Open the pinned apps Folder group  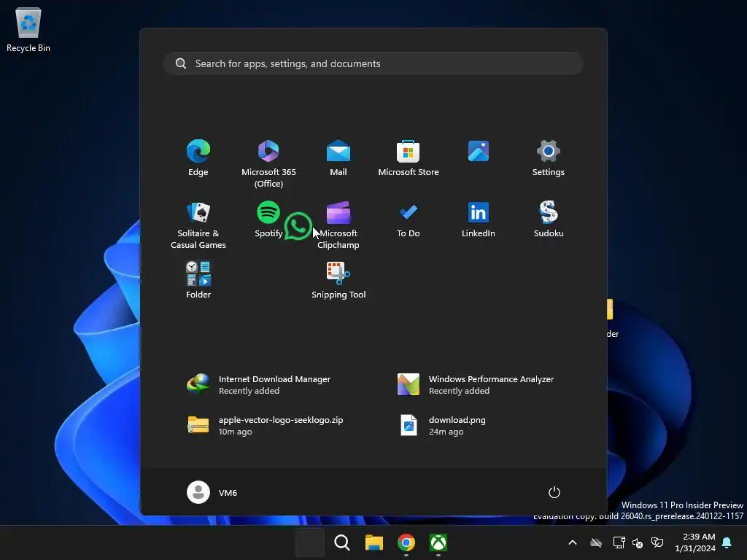(198, 280)
